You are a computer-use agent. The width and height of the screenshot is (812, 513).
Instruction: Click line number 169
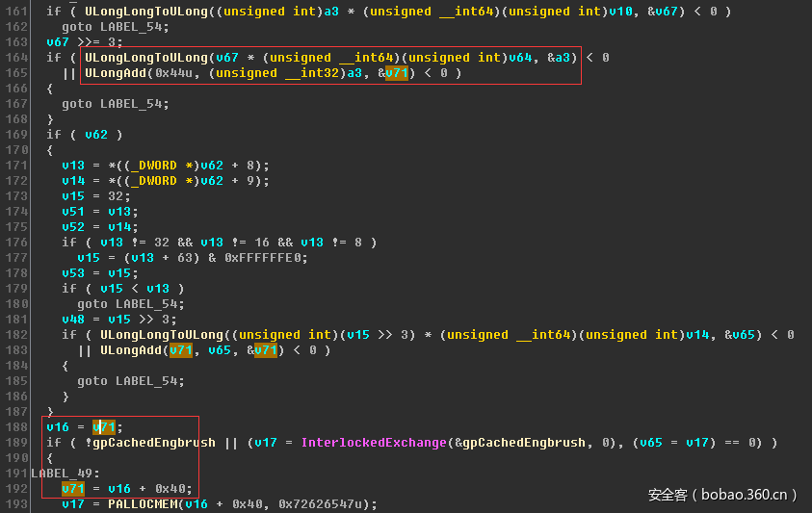tap(18, 135)
